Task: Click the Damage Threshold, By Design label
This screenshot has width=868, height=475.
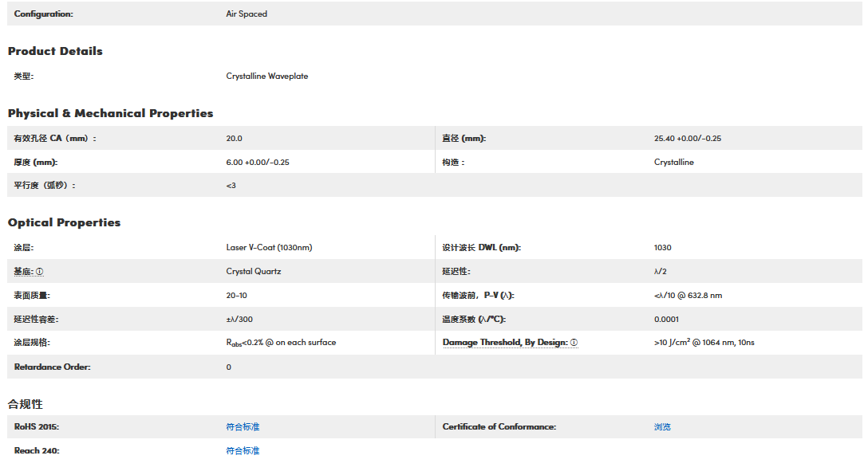Action: (505, 343)
